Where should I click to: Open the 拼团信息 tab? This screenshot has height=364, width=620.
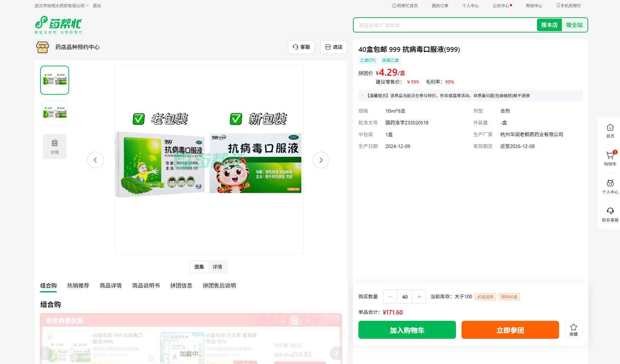pos(181,286)
